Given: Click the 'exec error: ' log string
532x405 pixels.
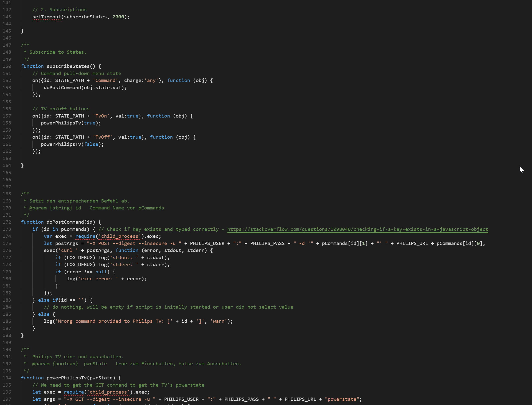Looking at the screenshot, I should coord(98,279).
